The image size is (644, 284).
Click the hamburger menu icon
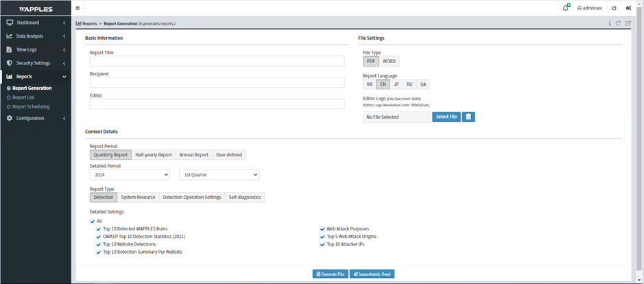coord(77,8)
